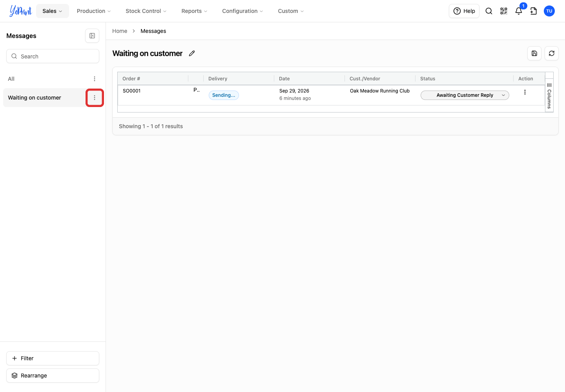
Task: Refresh the messages list
Action: [x=552, y=53]
